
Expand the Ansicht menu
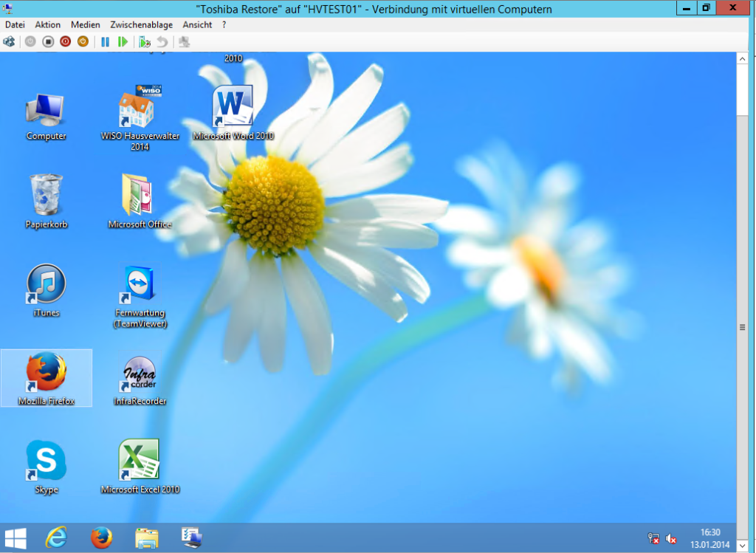pos(197,24)
